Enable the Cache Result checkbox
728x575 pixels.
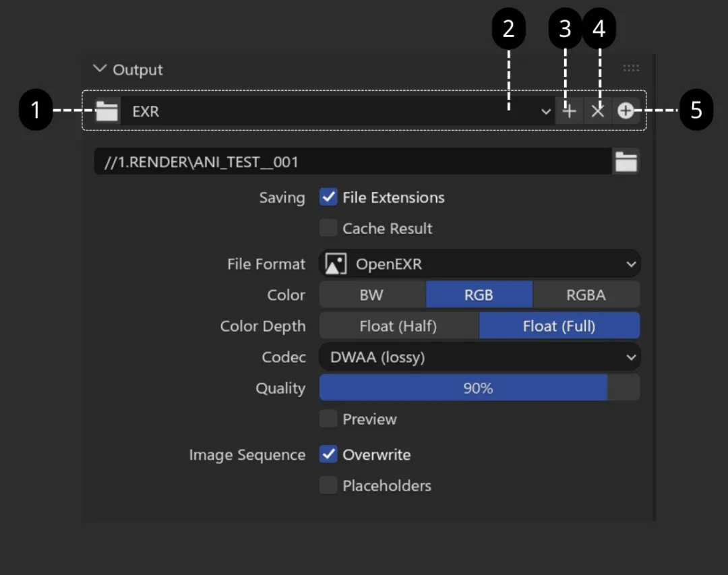[x=328, y=229]
